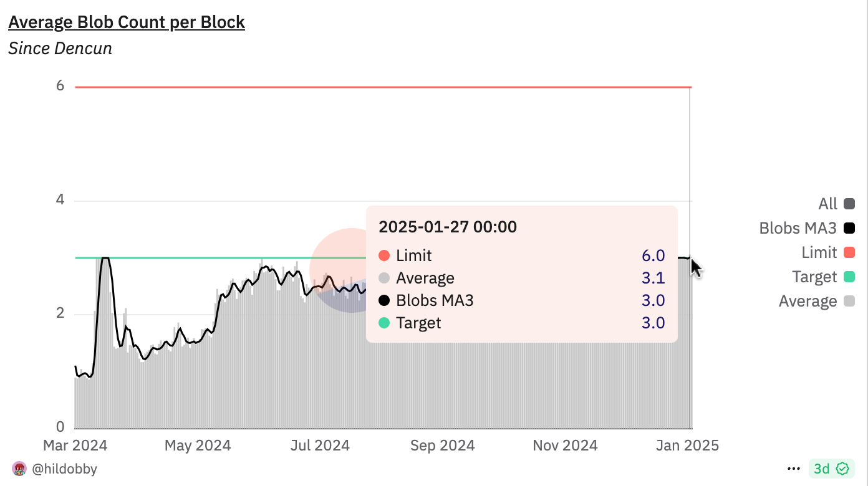The width and height of the screenshot is (868, 486).
Task: Click the 3d refresh age badge
Action: 822,469
